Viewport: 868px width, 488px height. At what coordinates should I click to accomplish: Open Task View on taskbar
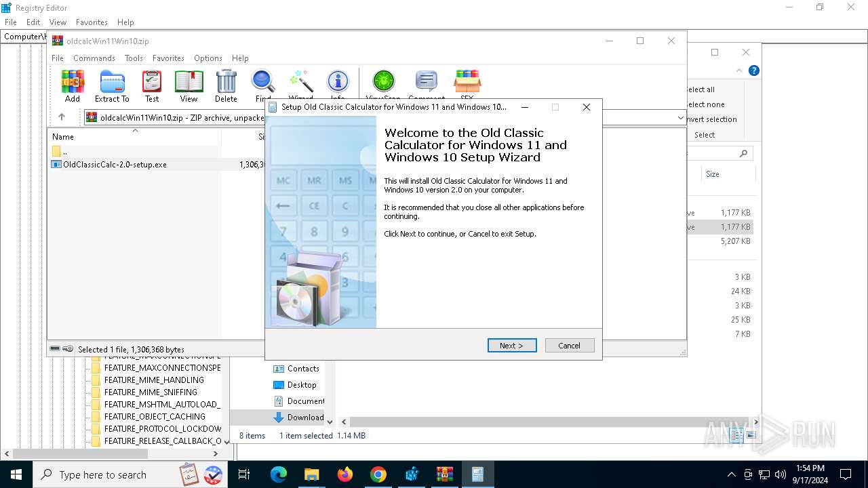coord(244,474)
